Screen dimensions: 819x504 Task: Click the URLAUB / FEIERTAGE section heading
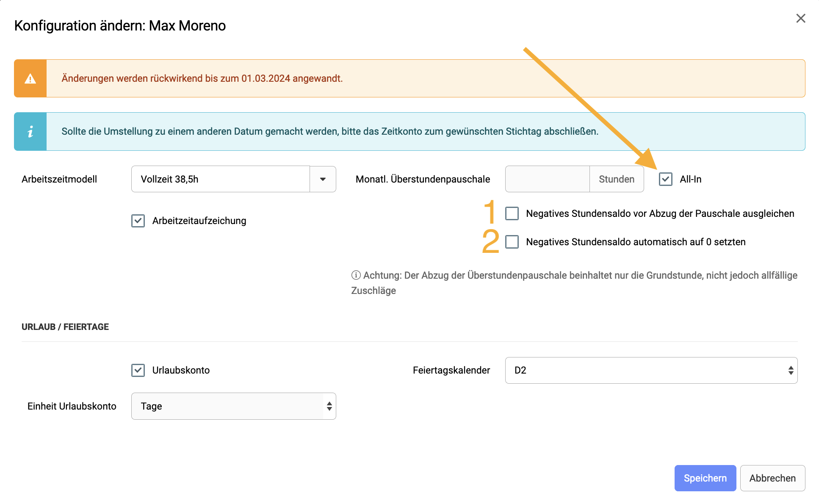pyautogui.click(x=65, y=327)
